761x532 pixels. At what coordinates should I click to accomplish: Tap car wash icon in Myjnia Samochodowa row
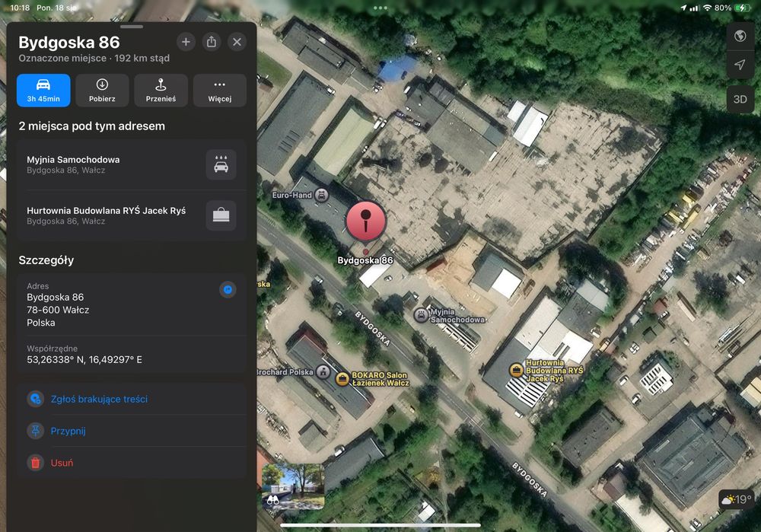[x=221, y=164]
